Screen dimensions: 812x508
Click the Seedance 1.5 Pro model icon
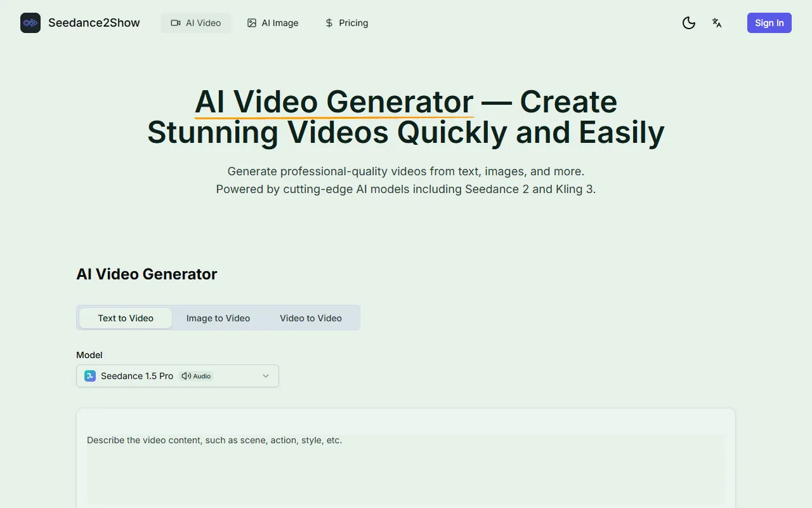(x=90, y=376)
